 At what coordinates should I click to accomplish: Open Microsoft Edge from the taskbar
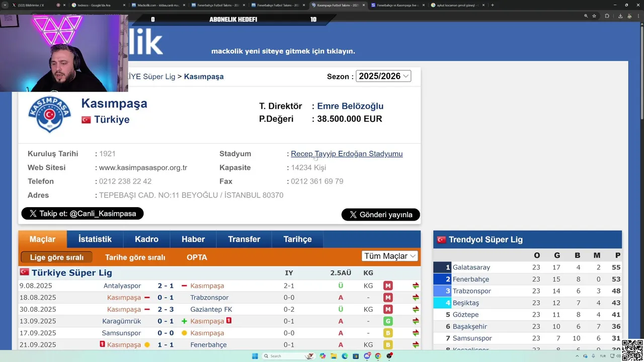click(x=345, y=356)
